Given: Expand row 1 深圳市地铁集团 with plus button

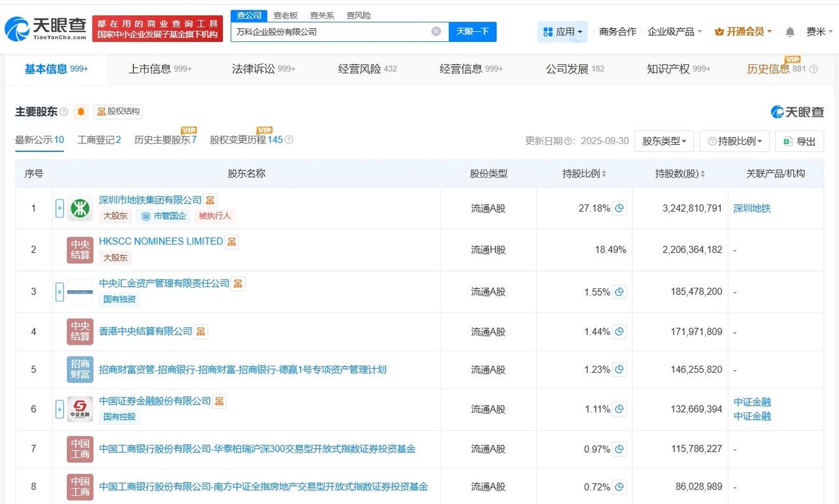Looking at the screenshot, I should [60, 208].
